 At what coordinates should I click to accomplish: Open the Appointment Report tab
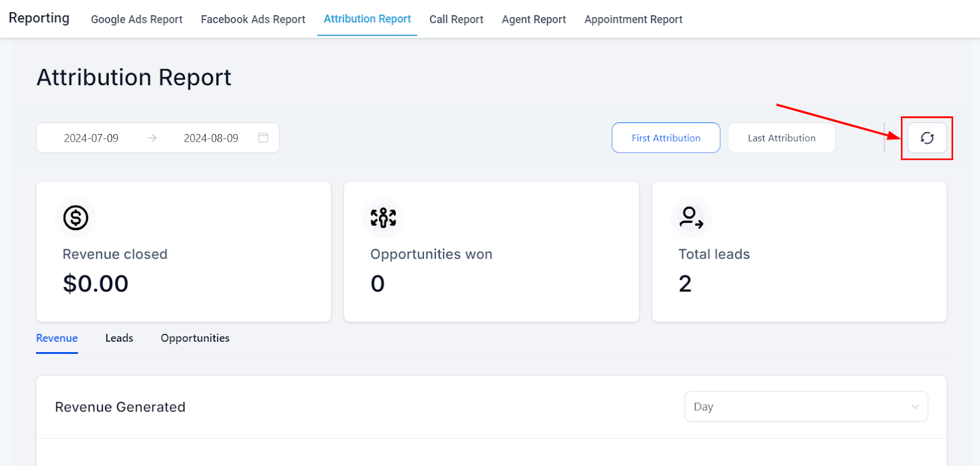point(633,19)
